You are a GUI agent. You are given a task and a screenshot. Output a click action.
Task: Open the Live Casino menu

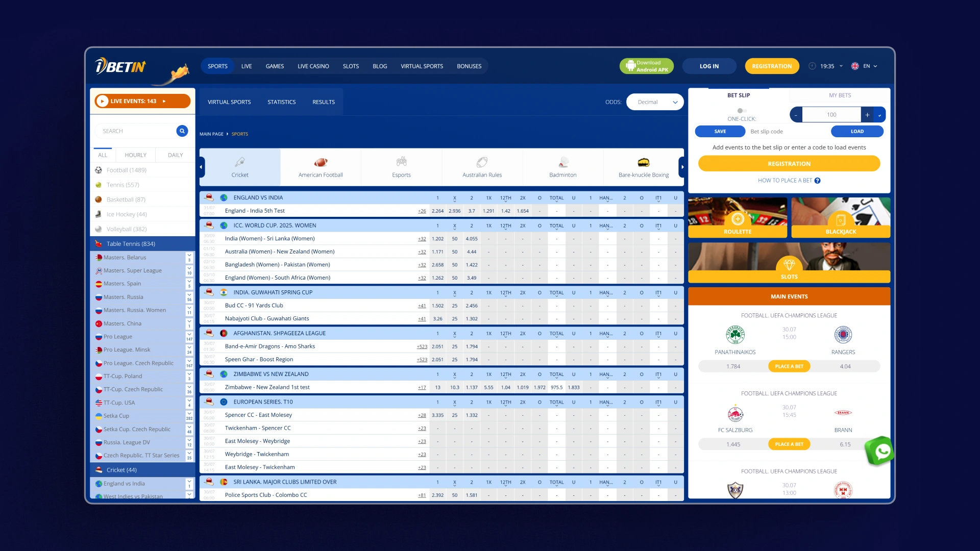313,66
